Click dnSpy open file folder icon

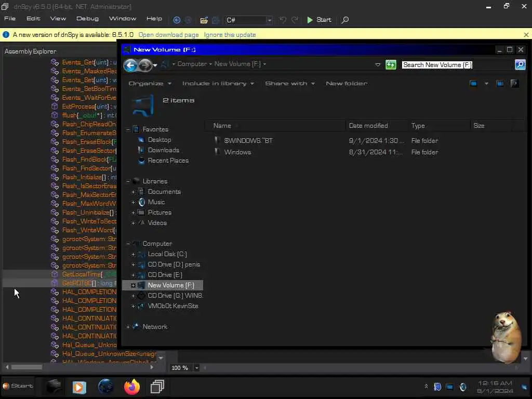point(204,20)
